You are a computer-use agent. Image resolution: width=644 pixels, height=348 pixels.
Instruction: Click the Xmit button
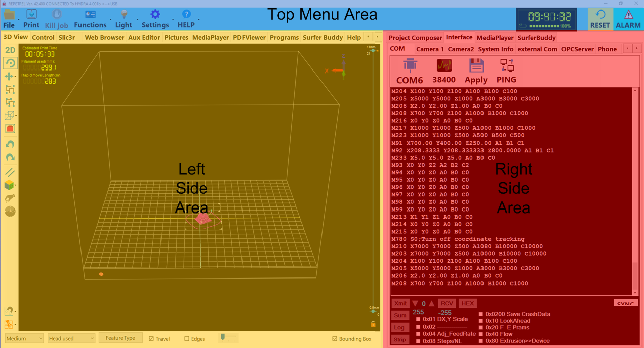400,303
